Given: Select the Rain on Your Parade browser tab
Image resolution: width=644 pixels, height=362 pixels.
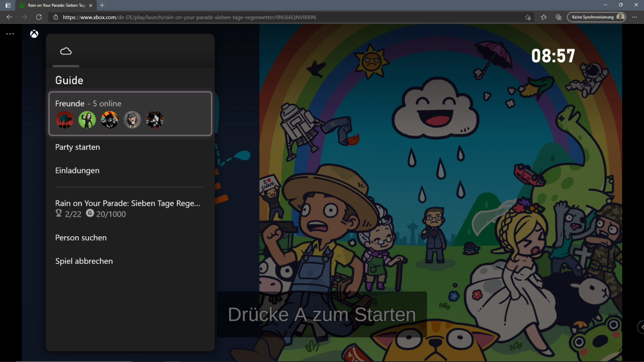Looking at the screenshot, I should tap(56, 5).
